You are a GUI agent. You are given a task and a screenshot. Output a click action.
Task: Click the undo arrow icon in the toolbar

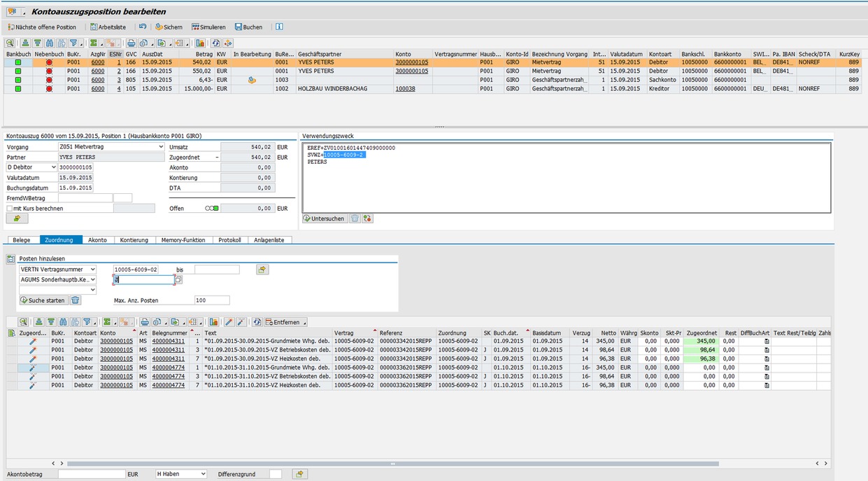click(x=143, y=27)
